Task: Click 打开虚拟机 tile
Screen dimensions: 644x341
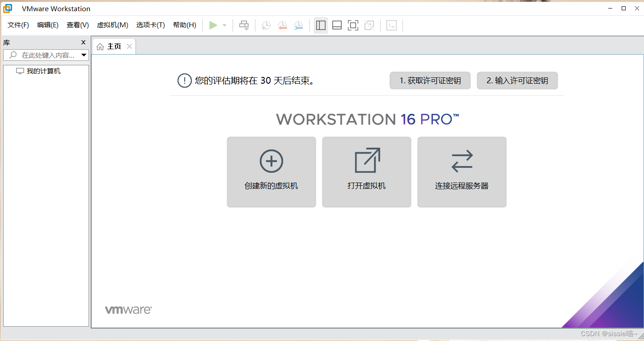Action: point(367,172)
